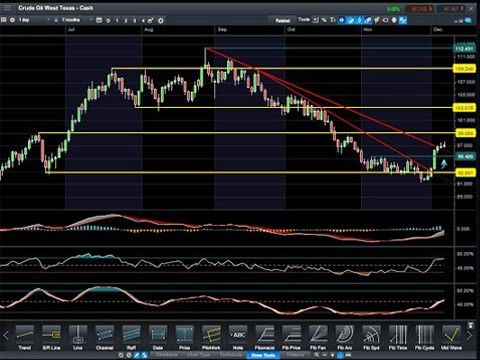This screenshot has height=360, width=480.
Task: Select the Line drawing tool
Action: [78, 337]
